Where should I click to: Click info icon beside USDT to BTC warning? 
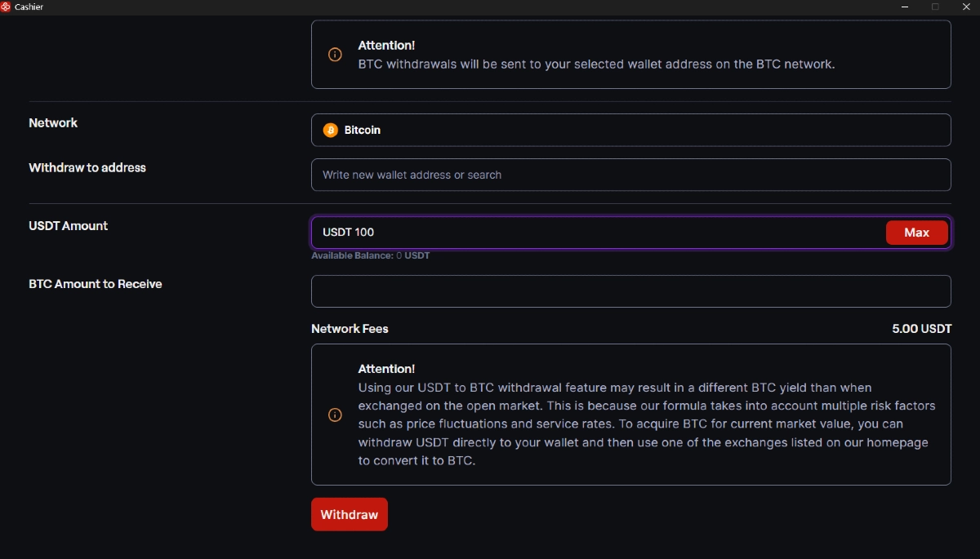pyautogui.click(x=335, y=415)
